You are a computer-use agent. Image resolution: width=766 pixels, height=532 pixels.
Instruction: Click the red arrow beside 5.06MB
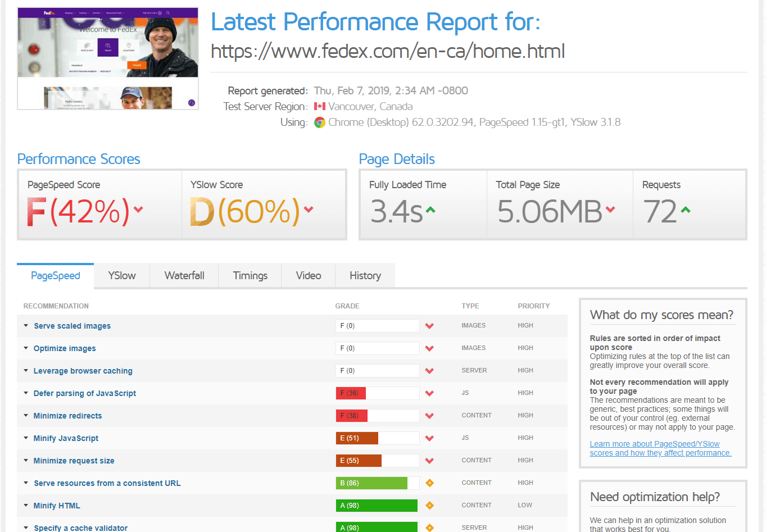[610, 210]
